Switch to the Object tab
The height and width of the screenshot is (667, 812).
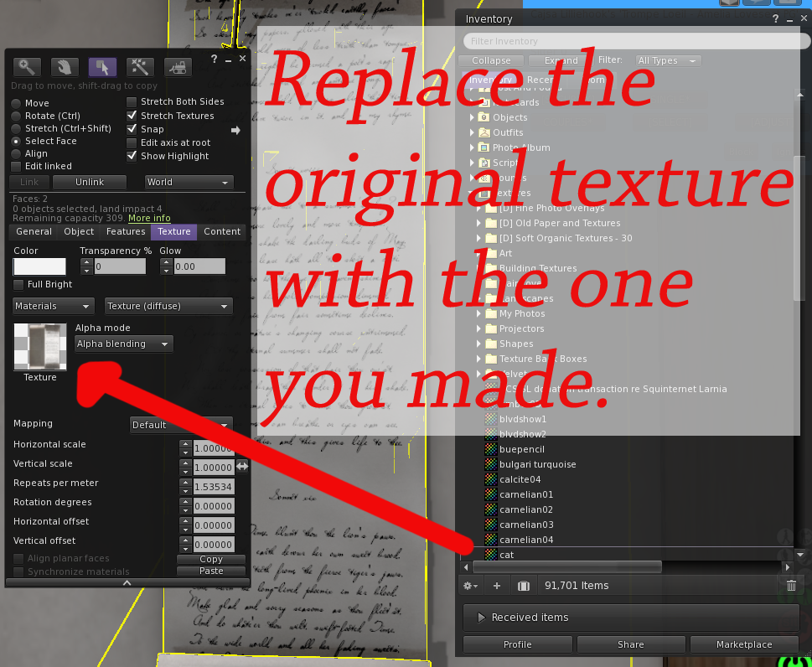click(x=79, y=232)
